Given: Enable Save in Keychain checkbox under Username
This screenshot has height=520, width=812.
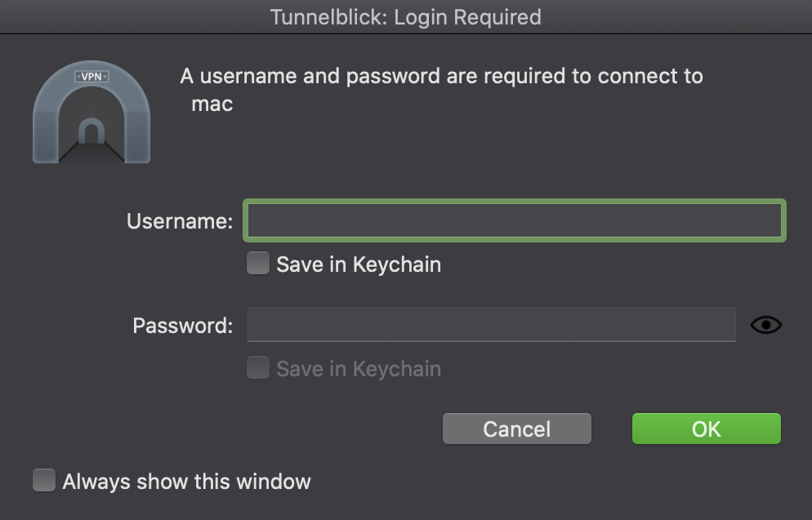Looking at the screenshot, I should point(258,264).
